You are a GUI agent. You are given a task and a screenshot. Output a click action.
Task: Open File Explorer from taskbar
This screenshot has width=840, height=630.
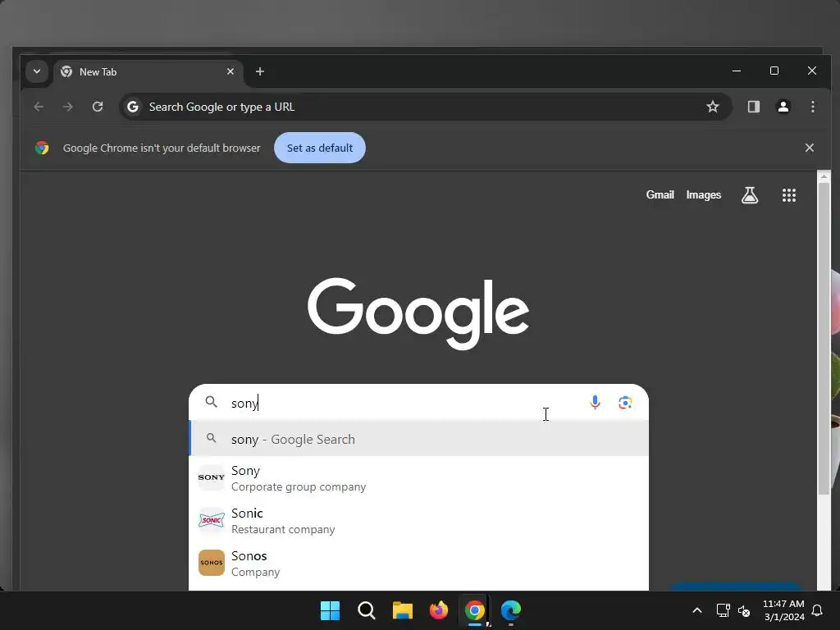coord(402,610)
